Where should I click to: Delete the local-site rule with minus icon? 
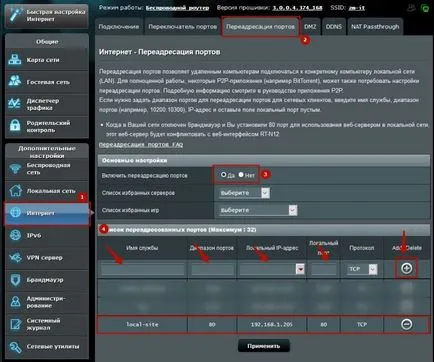pos(406,324)
